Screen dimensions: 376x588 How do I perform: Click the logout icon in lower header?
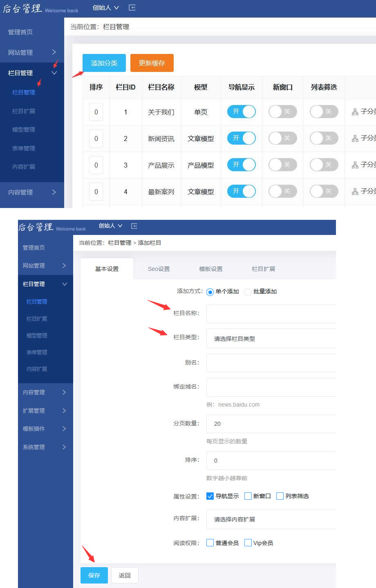[134, 226]
